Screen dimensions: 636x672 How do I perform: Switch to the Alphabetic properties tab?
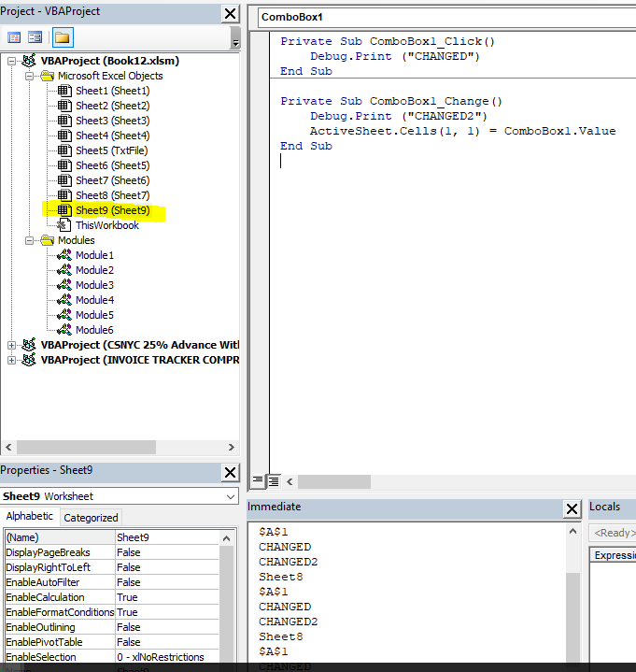(x=30, y=518)
